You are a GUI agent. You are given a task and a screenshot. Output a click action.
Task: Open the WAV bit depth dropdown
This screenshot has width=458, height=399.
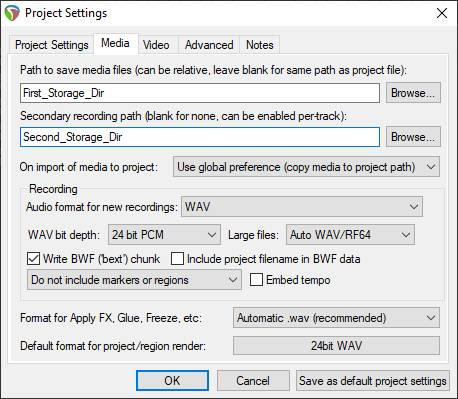(x=164, y=235)
